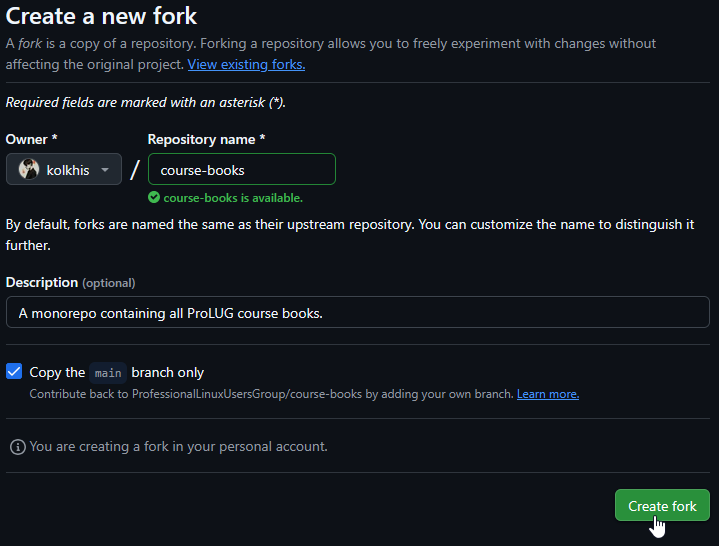
Task: Click the green Create fork button
Action: coord(662,505)
